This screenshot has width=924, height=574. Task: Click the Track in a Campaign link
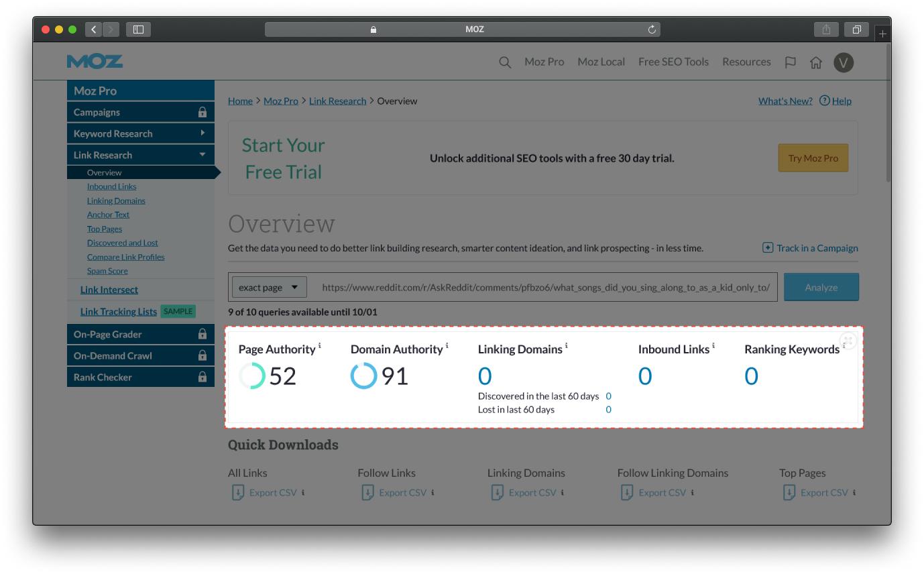tap(817, 247)
